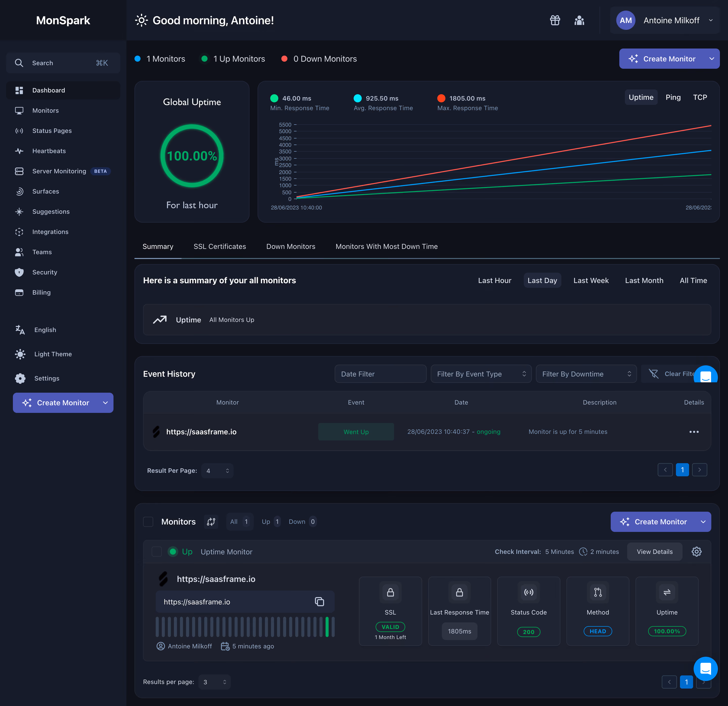This screenshot has height=706, width=728.
Task: Tick the select-all Monitors checkbox
Action: click(148, 522)
